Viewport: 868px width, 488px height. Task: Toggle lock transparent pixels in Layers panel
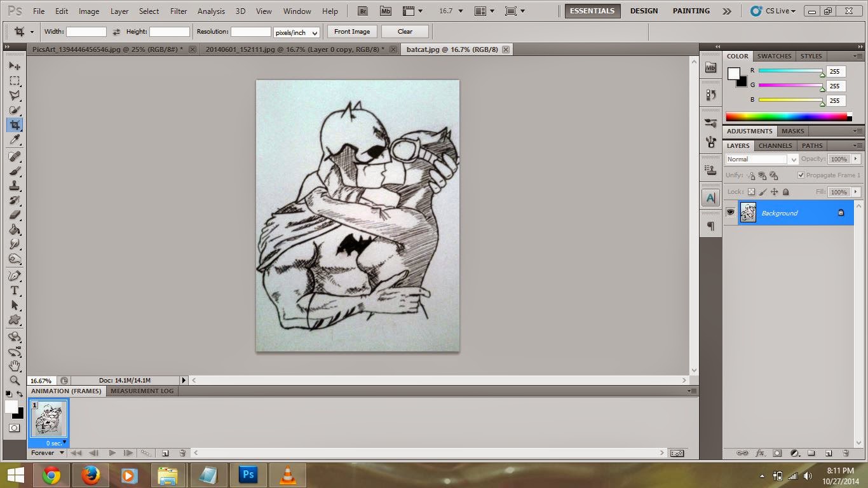(751, 192)
